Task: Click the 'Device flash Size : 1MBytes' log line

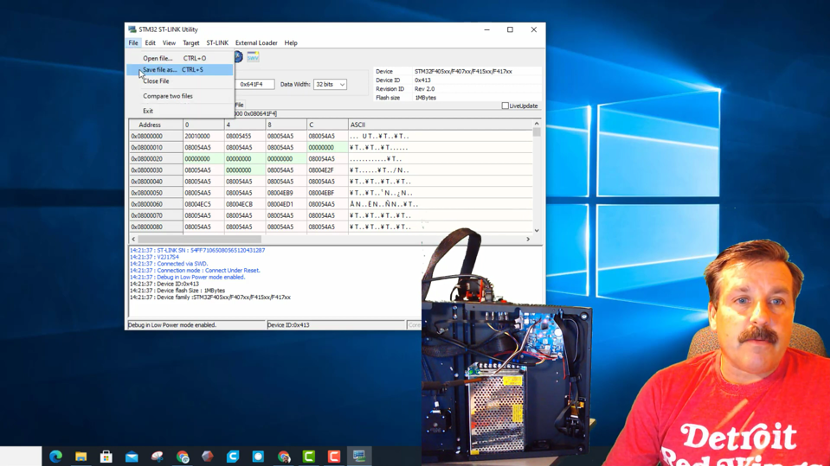Action: (x=177, y=291)
